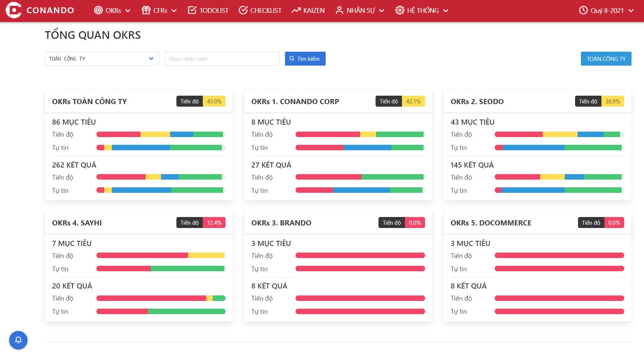Click the KAIZEN trending-up icon

click(296, 10)
